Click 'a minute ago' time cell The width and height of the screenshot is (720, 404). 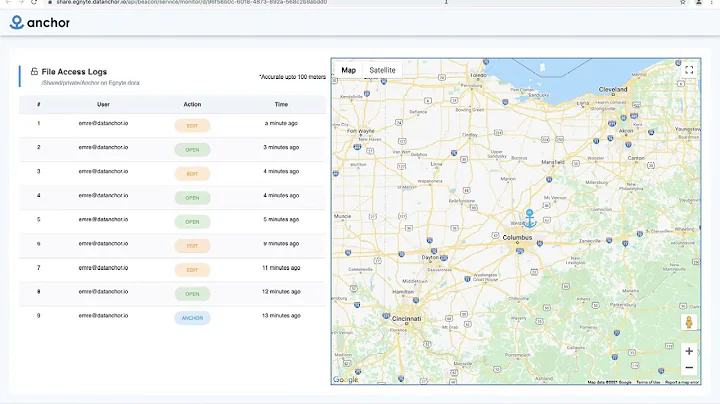point(281,123)
